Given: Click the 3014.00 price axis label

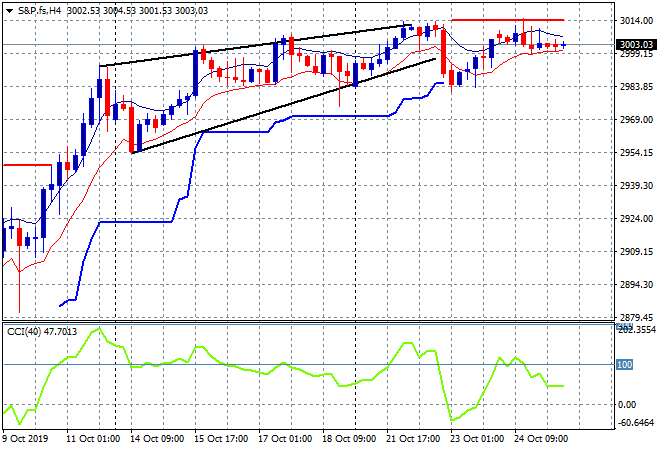Looking at the screenshot, I should coord(636,20).
